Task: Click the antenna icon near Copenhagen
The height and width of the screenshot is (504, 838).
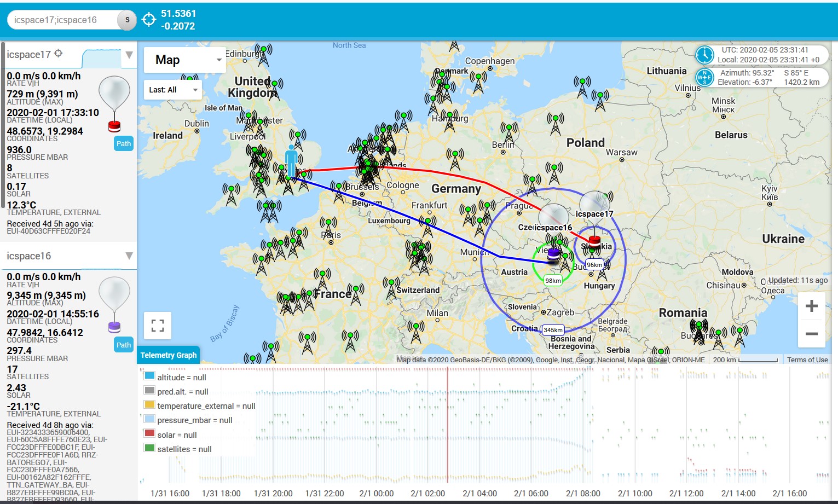Action: pos(479,82)
